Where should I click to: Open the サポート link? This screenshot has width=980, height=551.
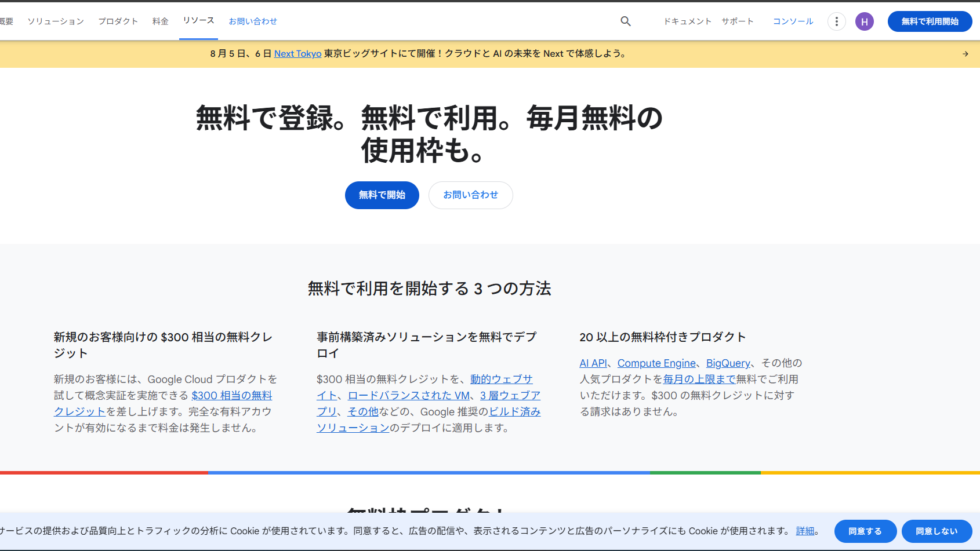coord(738,21)
